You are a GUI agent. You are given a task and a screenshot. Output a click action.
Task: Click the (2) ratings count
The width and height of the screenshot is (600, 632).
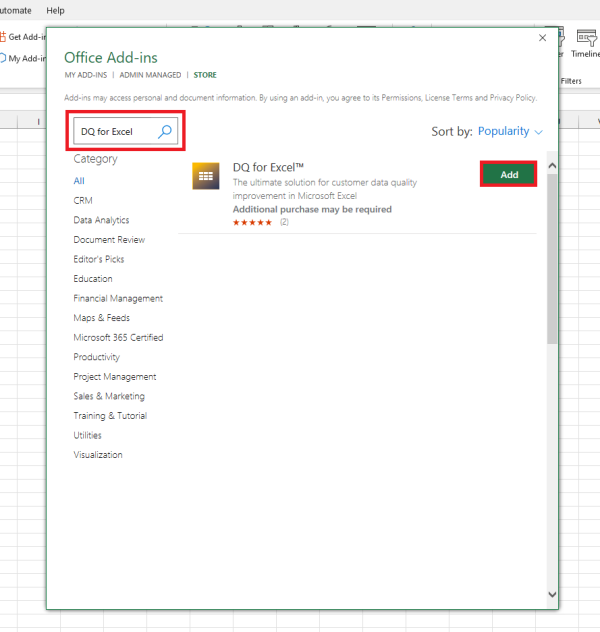(x=284, y=222)
